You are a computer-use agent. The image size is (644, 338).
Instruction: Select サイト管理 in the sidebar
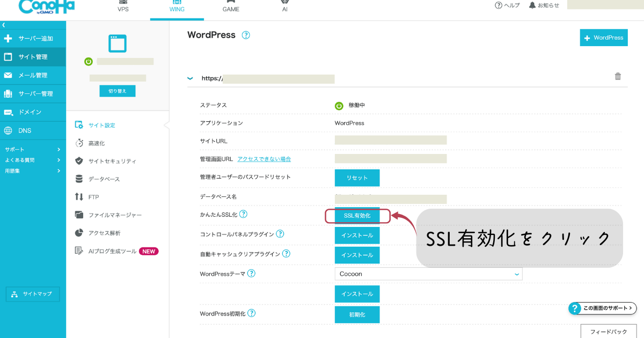pos(33,57)
